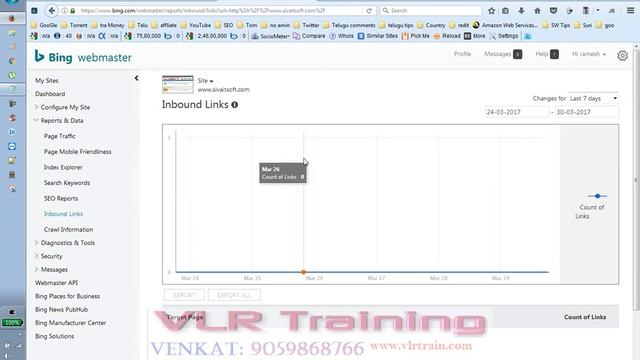The width and height of the screenshot is (640, 360).
Task: Select Inbound Links in sidebar
Action: [63, 214]
